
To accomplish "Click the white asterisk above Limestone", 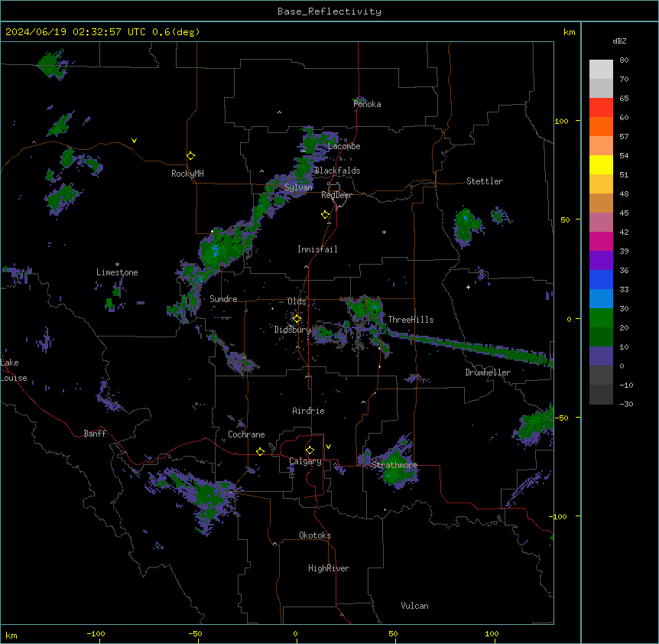I will pos(117,265).
